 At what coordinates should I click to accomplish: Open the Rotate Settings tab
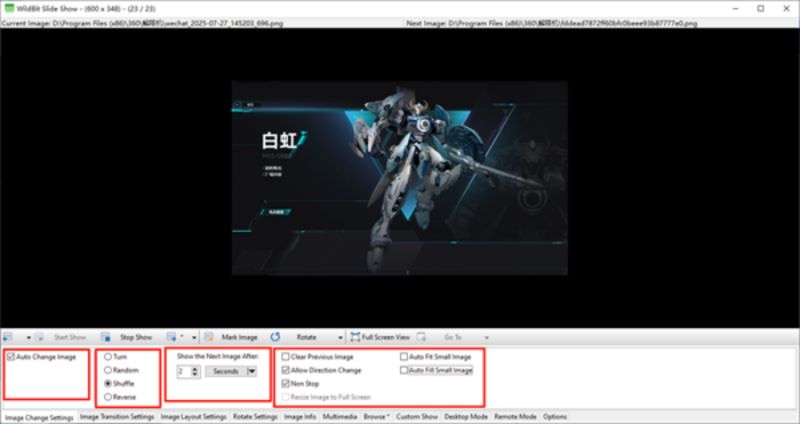point(255,417)
